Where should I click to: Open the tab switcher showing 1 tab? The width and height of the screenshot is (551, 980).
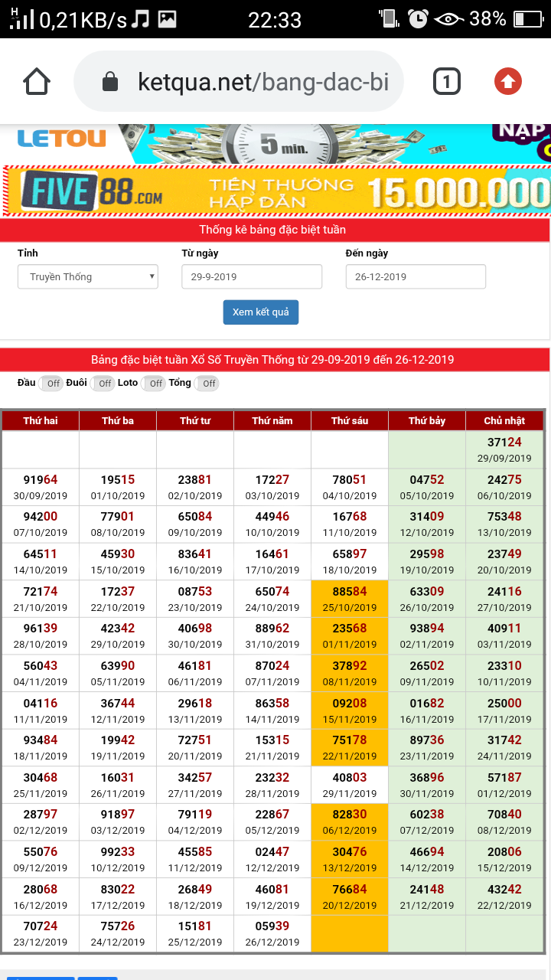click(447, 81)
